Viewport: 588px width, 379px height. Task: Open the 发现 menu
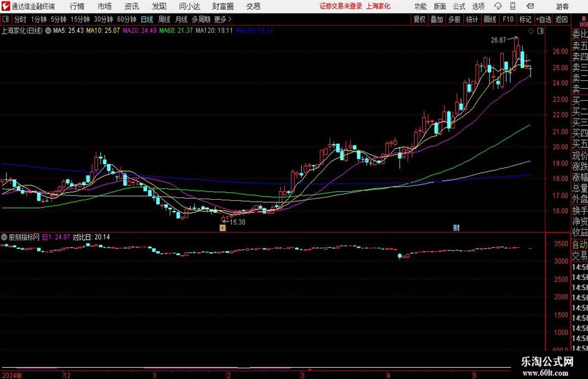[x=159, y=6]
